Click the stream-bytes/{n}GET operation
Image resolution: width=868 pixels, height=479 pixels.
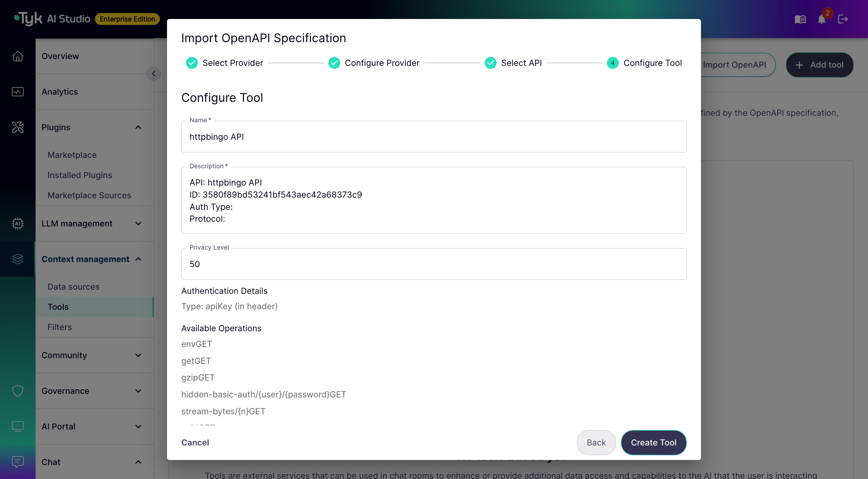(x=223, y=411)
